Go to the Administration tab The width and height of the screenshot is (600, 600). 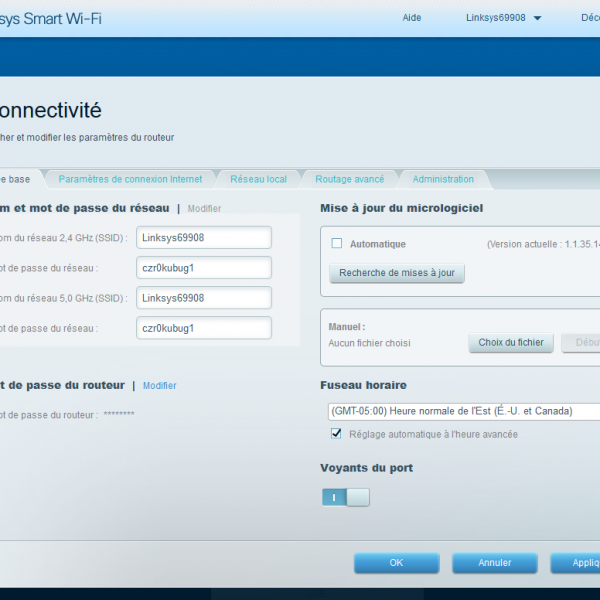click(x=443, y=179)
